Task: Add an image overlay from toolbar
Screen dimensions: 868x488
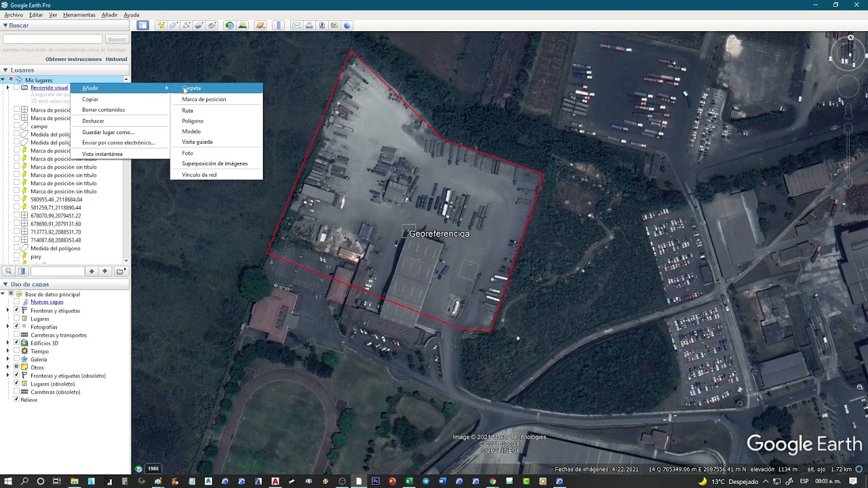Action: [199, 26]
